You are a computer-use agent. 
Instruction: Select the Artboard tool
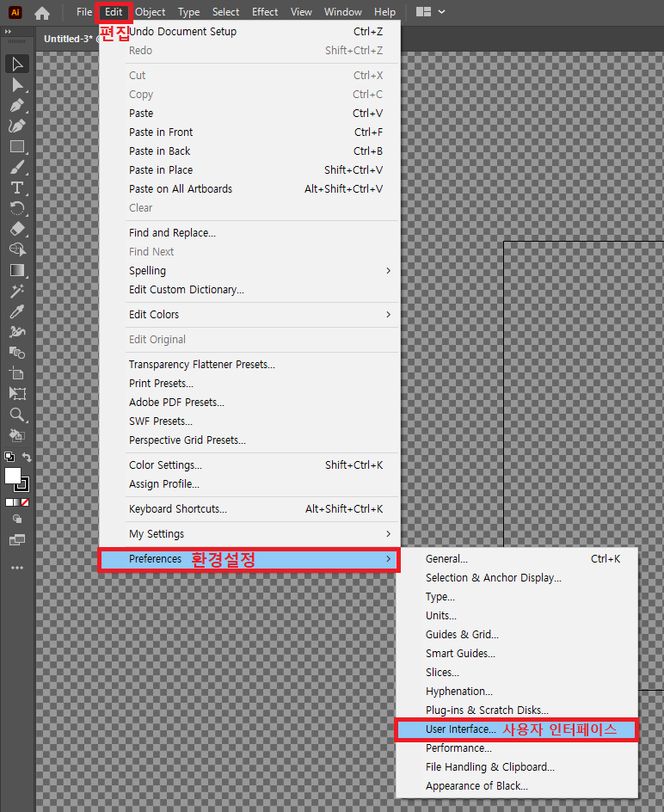tap(17, 373)
